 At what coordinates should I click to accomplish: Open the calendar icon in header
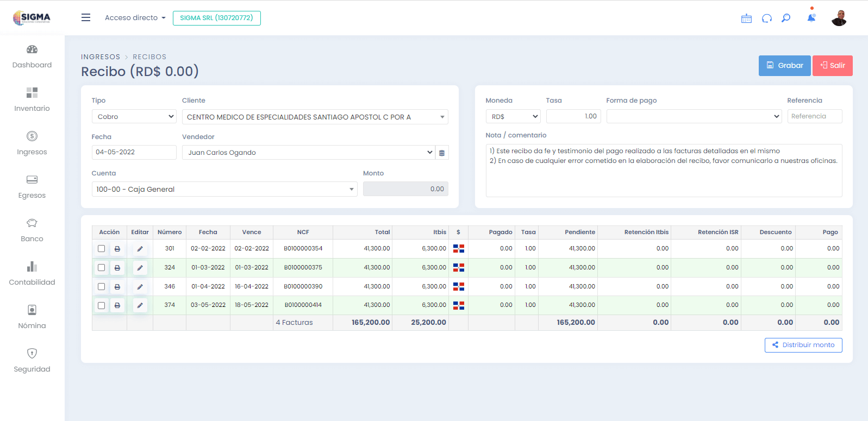point(746,18)
